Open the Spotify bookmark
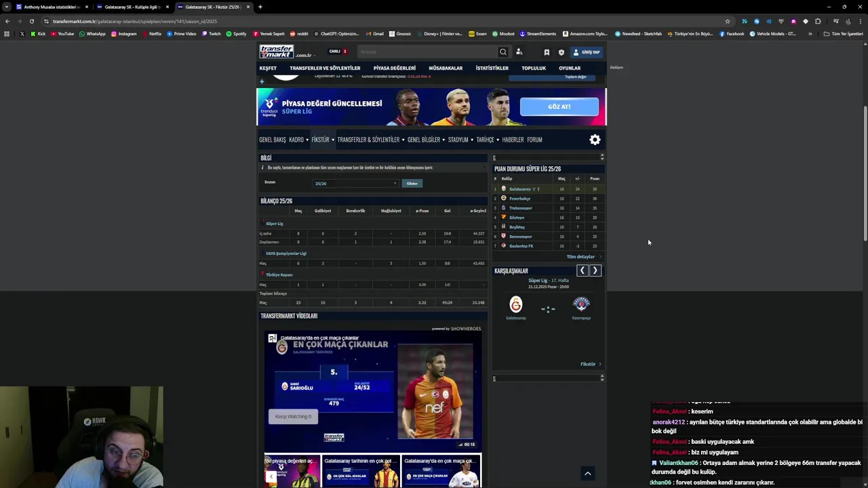The width and height of the screenshot is (868, 488). 236,34
